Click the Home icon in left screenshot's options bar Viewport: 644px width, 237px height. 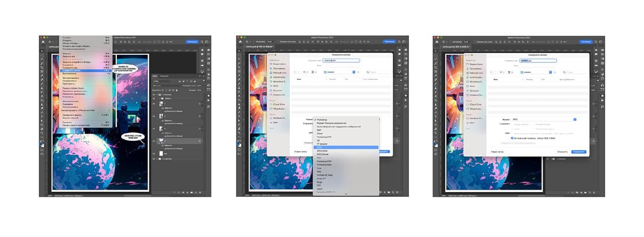tap(43, 42)
